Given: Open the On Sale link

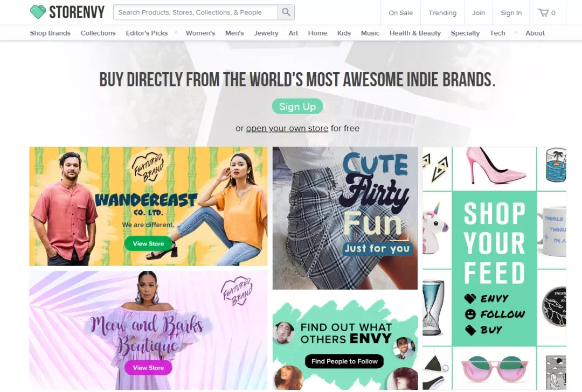Looking at the screenshot, I should coord(400,12).
